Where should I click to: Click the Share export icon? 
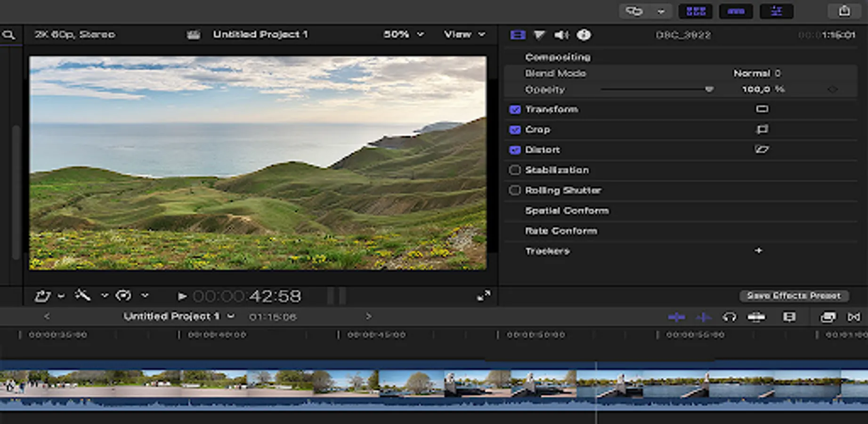pos(844,11)
